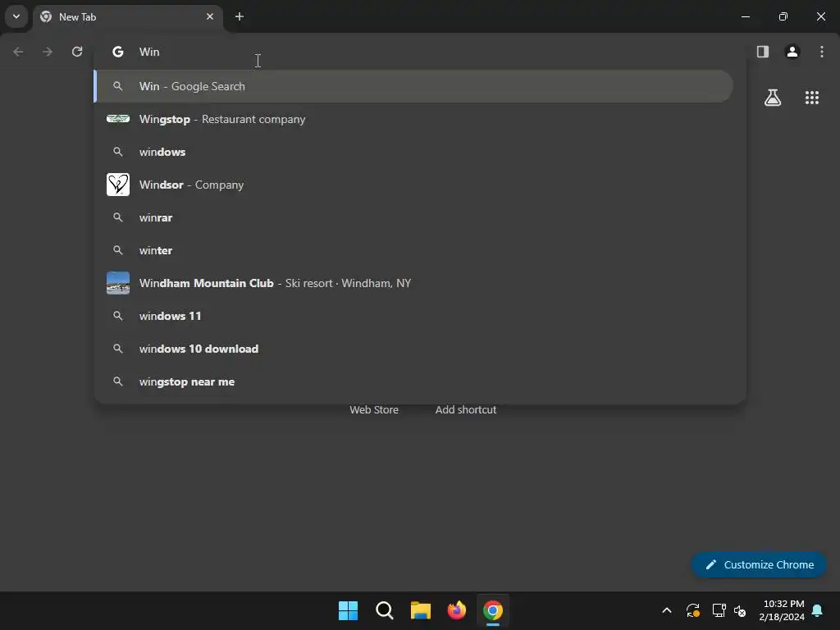
Task: Close the New Tab tab
Action: pos(210,16)
